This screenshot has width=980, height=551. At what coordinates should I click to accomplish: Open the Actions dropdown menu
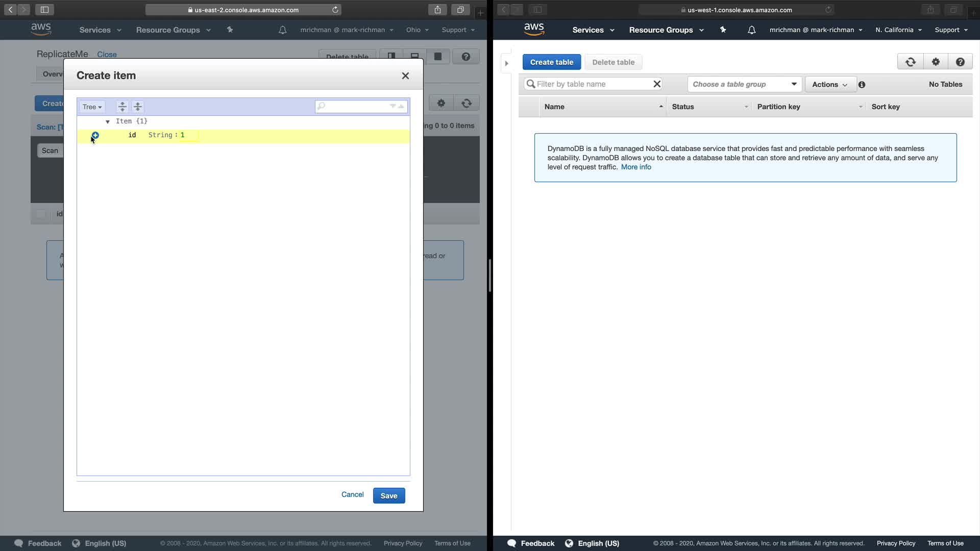click(829, 85)
